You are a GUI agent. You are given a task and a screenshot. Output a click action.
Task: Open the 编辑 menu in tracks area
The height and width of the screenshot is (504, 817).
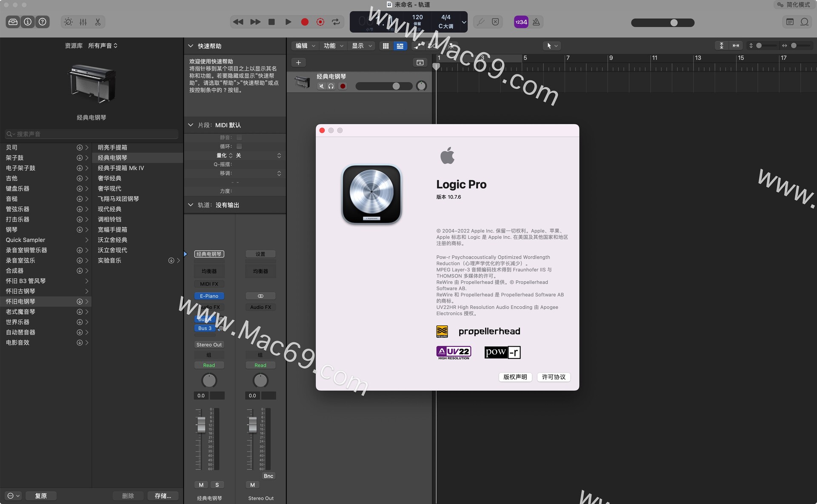(x=305, y=46)
